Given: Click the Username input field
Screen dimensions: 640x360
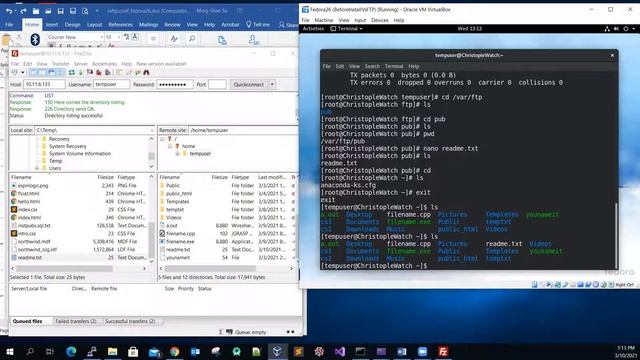Looking at the screenshot, I should 111,84.
